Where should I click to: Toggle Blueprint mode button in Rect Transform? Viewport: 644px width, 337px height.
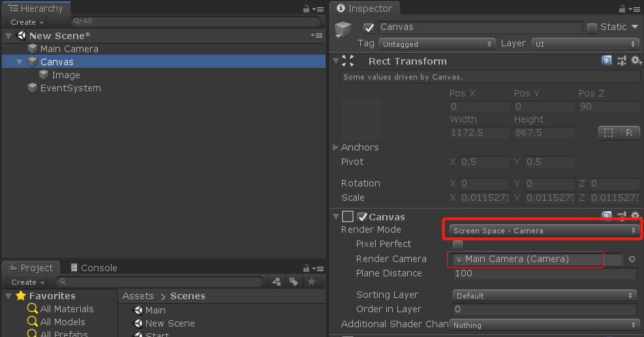click(608, 132)
